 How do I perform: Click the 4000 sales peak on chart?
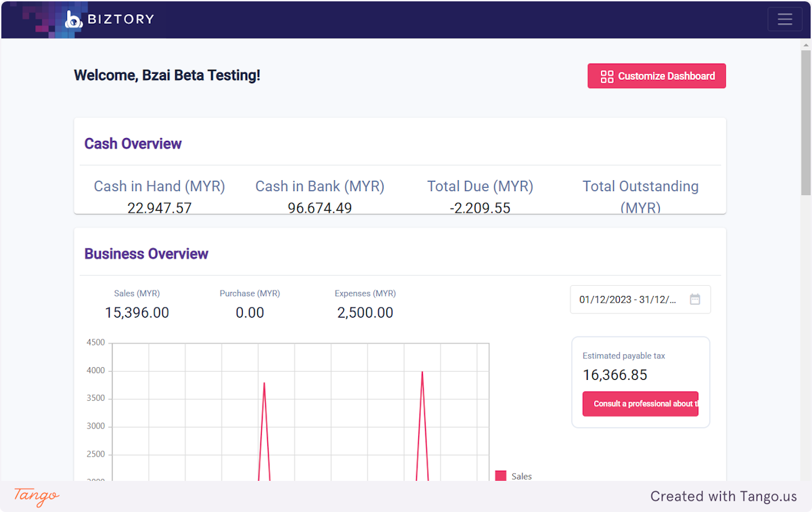(422, 372)
